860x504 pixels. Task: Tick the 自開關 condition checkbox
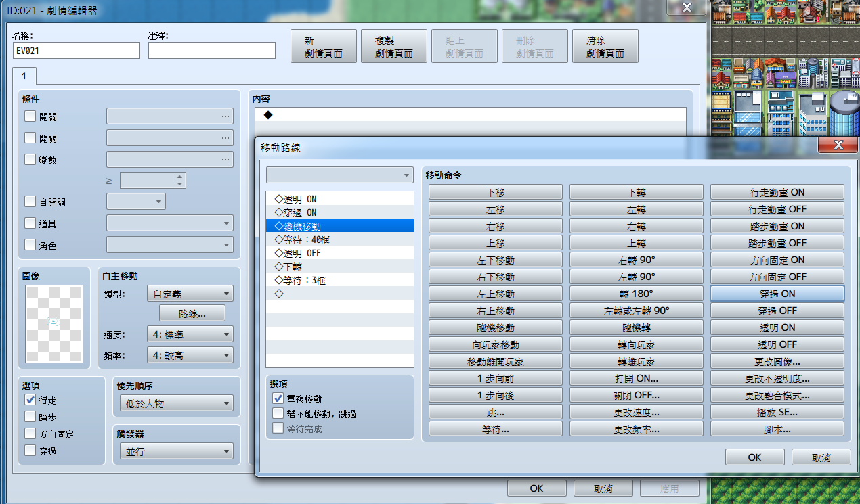point(30,201)
